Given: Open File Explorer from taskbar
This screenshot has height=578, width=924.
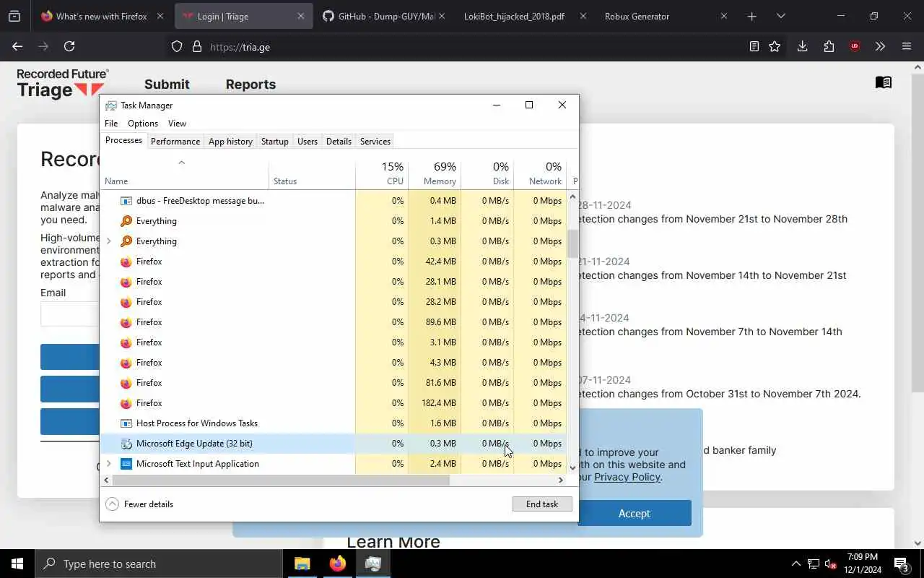Looking at the screenshot, I should pos(302,564).
